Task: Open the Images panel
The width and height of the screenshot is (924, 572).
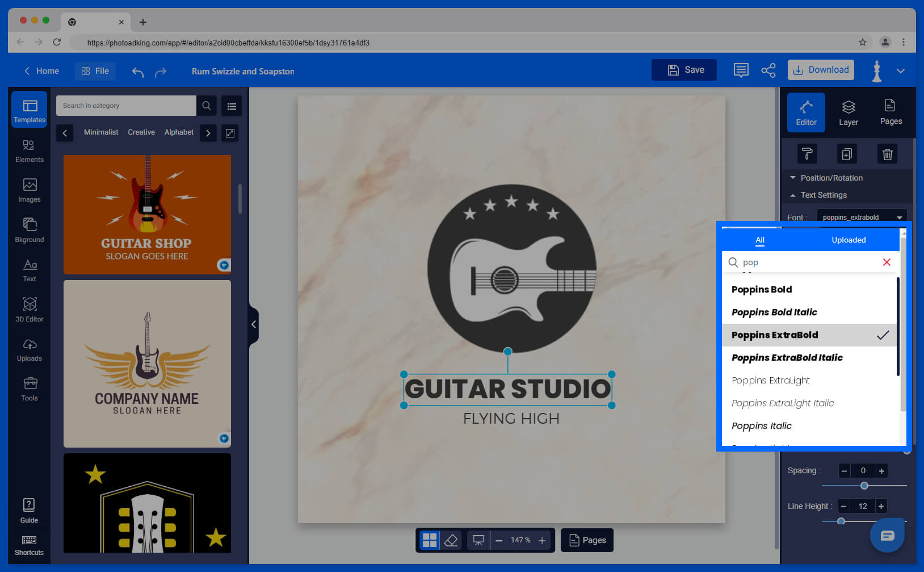Action: pos(29,190)
